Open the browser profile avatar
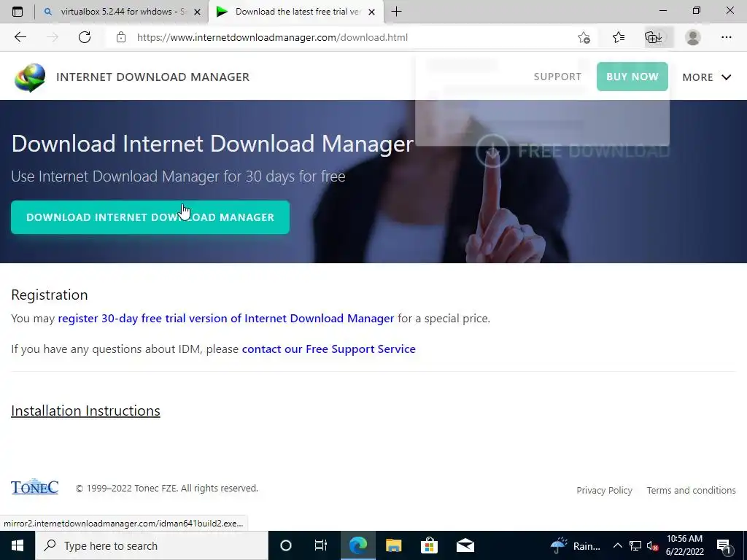 pyautogui.click(x=693, y=37)
